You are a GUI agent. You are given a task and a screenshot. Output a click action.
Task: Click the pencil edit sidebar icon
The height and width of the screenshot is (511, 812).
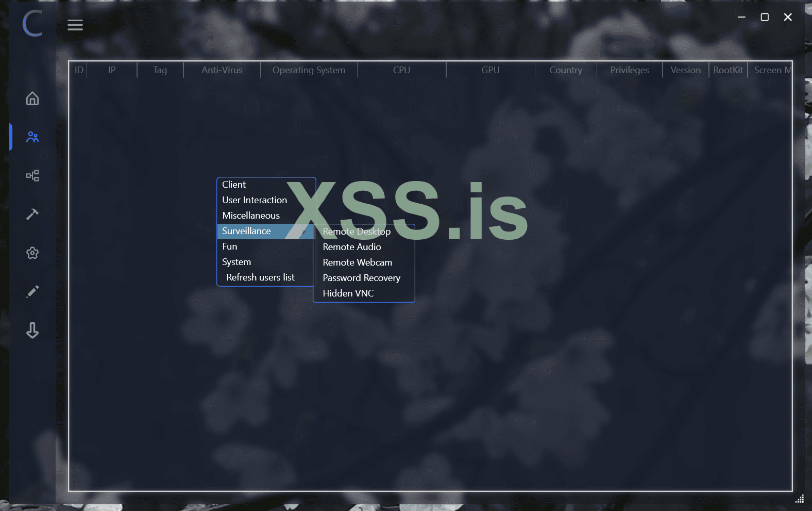tap(32, 291)
